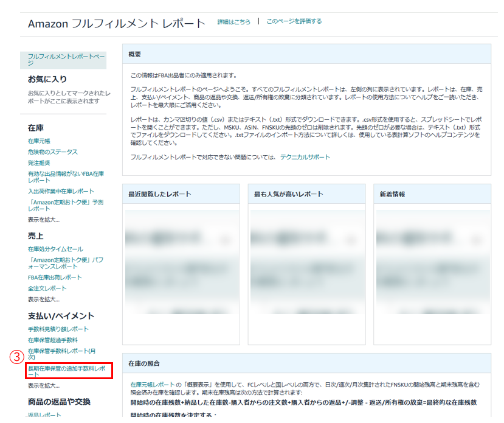Viewport: 504px width, 423px height.
Task: Open 長期在庫保管の追加手数料レポート
Action: click(x=66, y=371)
